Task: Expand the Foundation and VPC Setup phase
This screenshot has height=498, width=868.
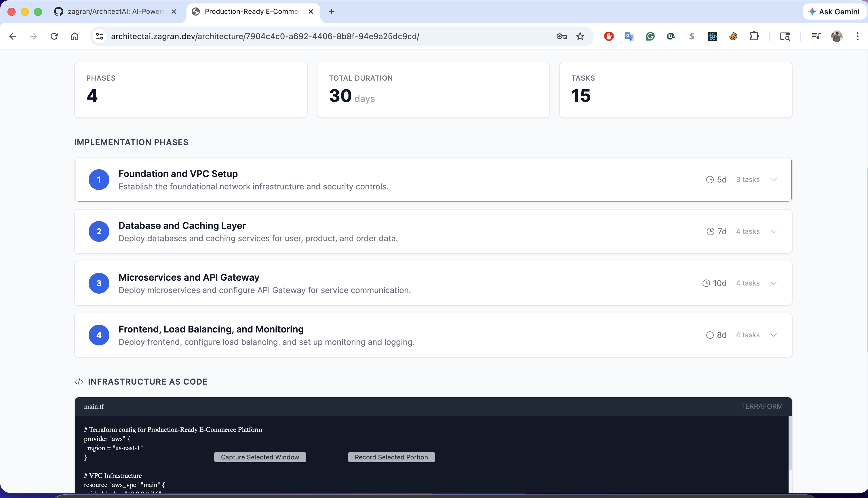Action: click(773, 180)
